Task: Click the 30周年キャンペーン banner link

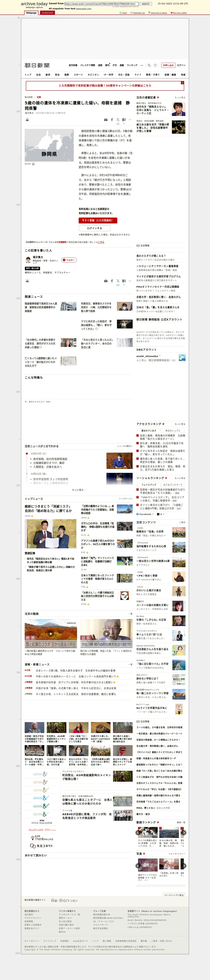Action: [x=105, y=86]
